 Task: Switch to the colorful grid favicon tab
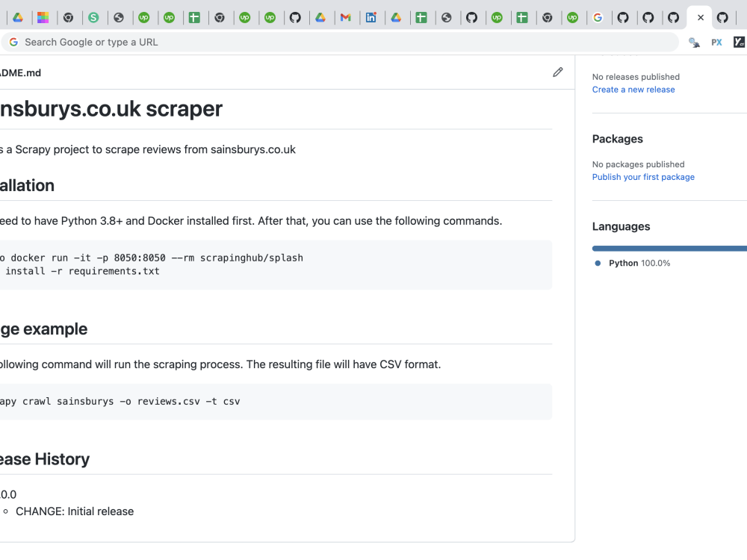[x=43, y=18]
